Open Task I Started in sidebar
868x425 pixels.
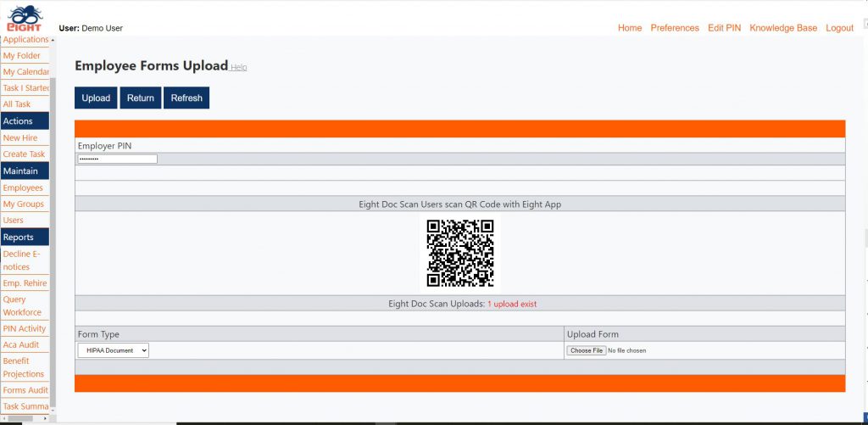25,87
